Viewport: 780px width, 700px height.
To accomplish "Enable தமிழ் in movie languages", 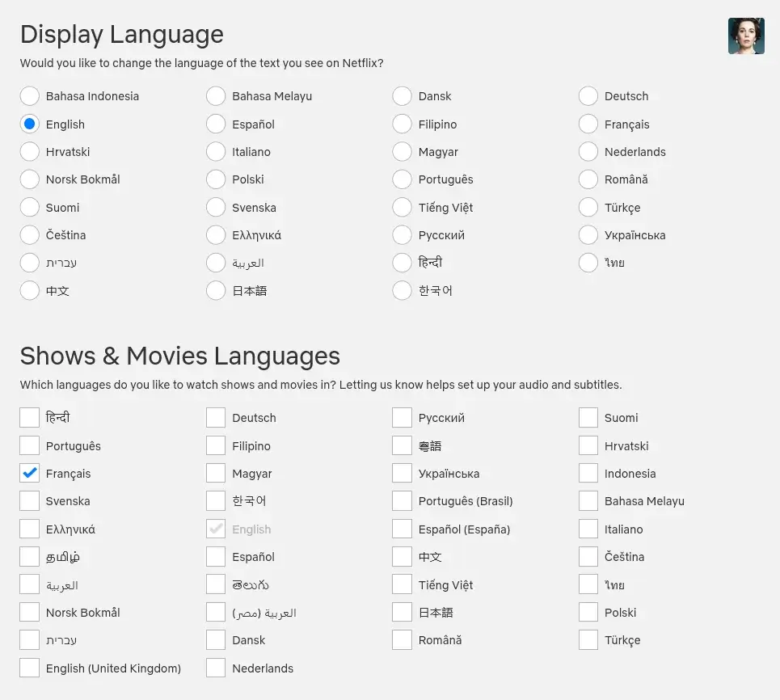I will 29,556.
